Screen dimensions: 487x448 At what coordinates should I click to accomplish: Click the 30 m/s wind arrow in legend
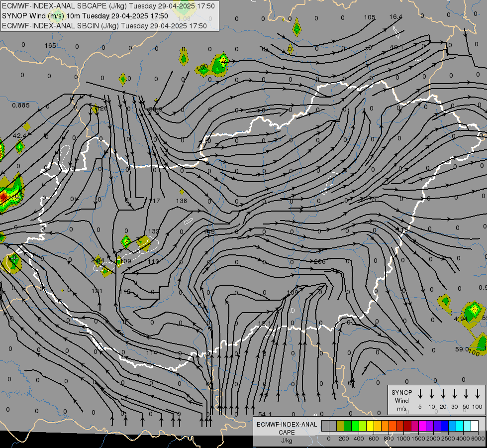[454, 394]
